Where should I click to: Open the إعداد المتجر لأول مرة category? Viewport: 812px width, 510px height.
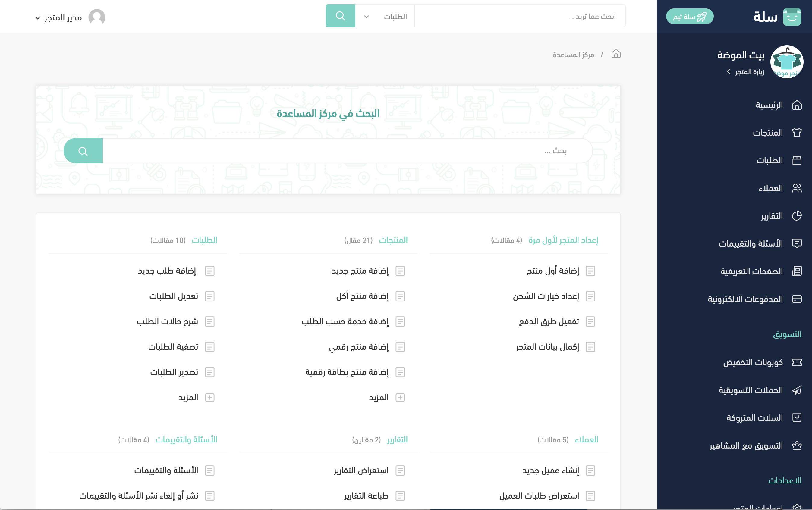[x=563, y=240]
